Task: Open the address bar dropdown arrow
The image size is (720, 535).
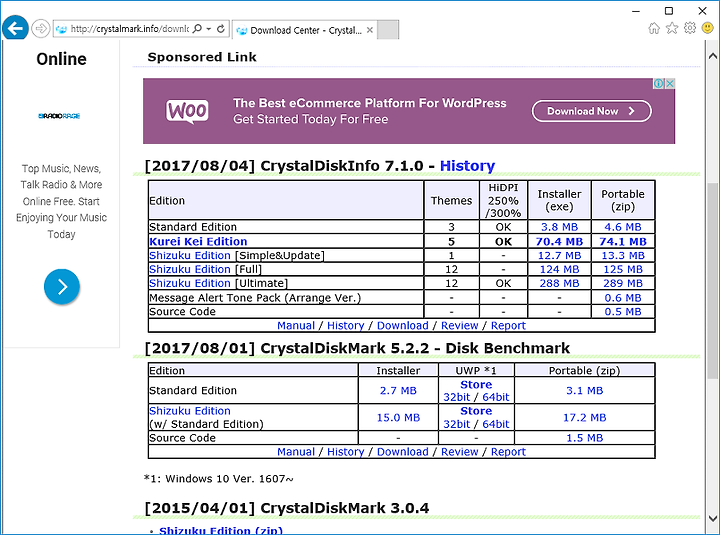Action: [x=209, y=28]
